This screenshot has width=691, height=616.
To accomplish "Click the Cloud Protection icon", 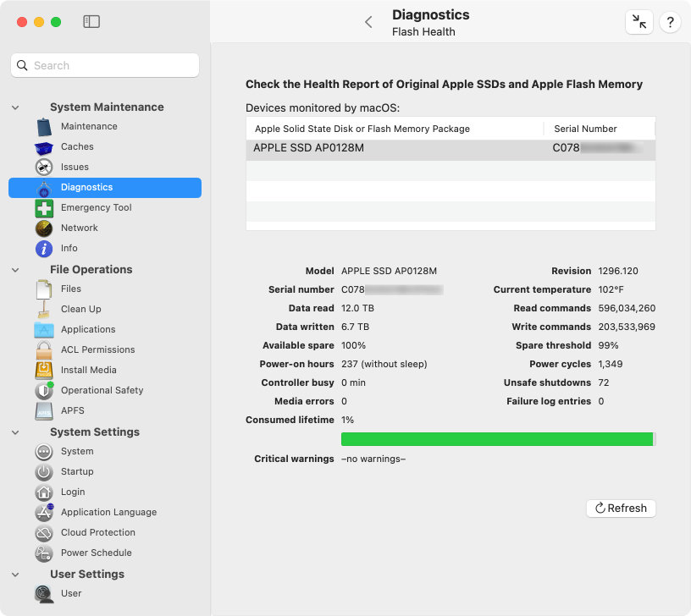I will pyautogui.click(x=44, y=533).
